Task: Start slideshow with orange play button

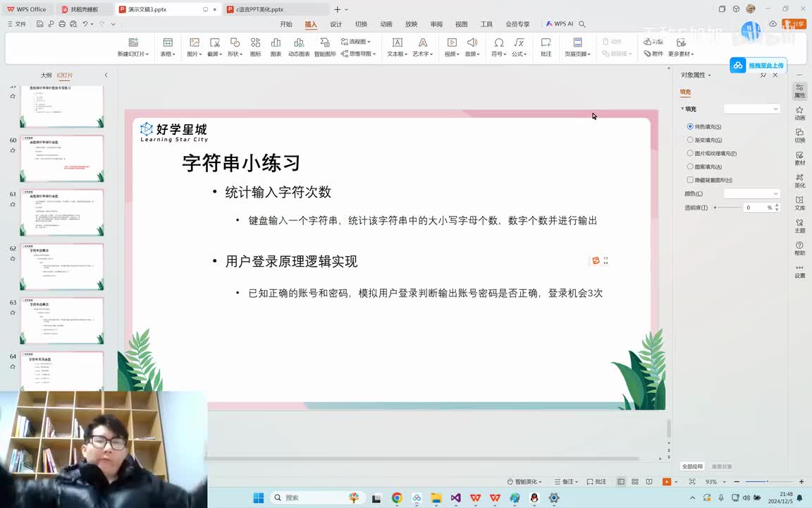Action: click(x=667, y=482)
